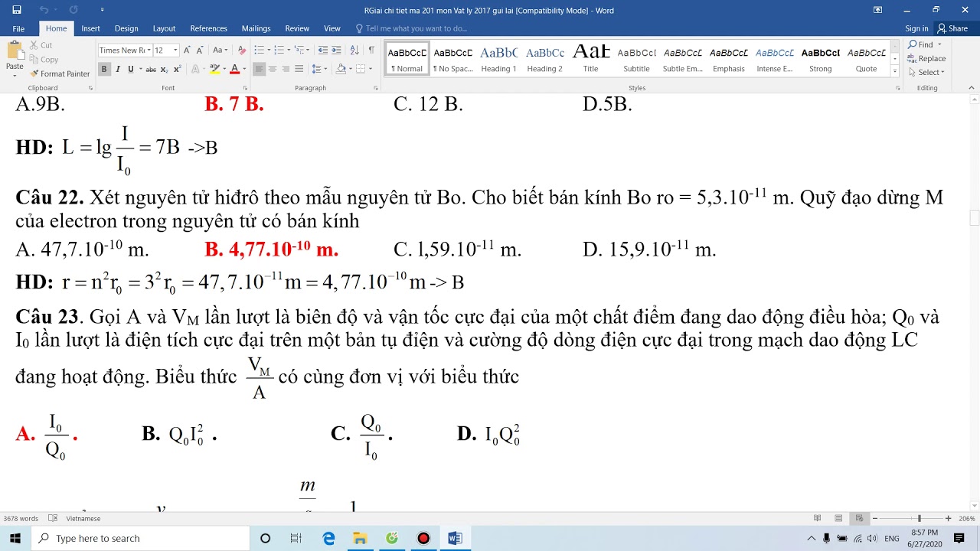Switch to the Design ribbon tab
Viewport: 980px width, 551px height.
[126, 28]
